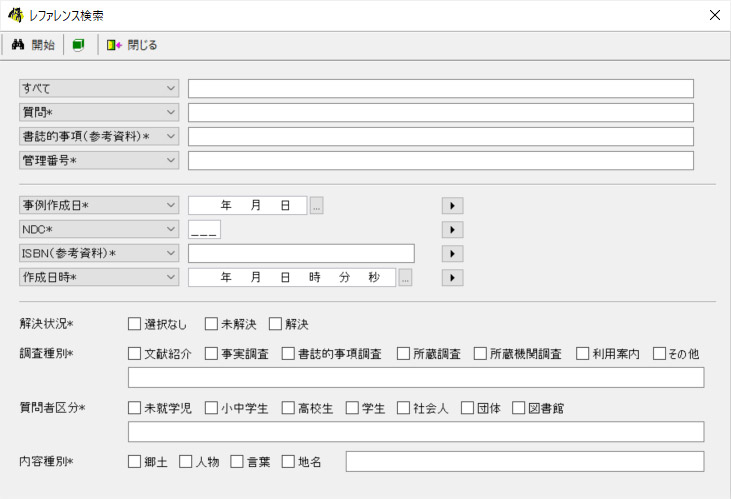Check the 文献紹介 checkbox
Screen dimensions: 731x499
pyautogui.click(x=135, y=354)
